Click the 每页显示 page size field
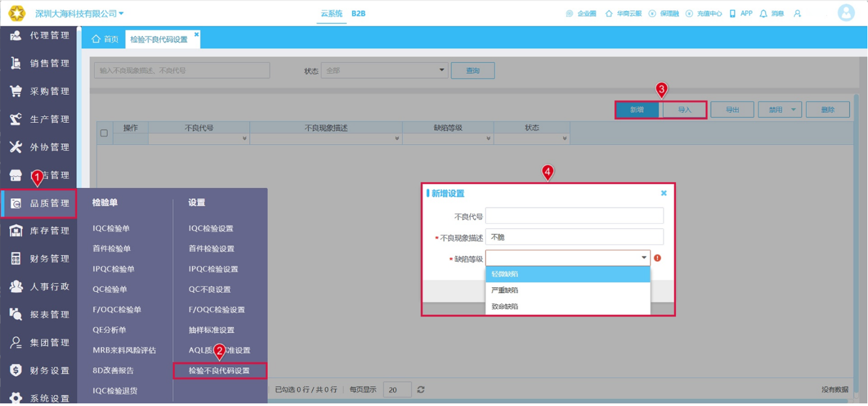Viewport: 868px width, 406px height. [x=397, y=390]
